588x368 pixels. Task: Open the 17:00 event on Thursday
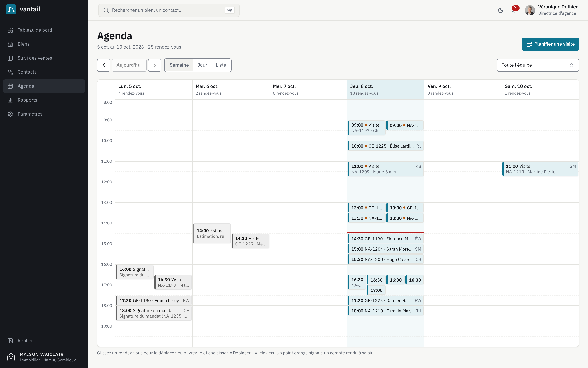tap(376, 290)
